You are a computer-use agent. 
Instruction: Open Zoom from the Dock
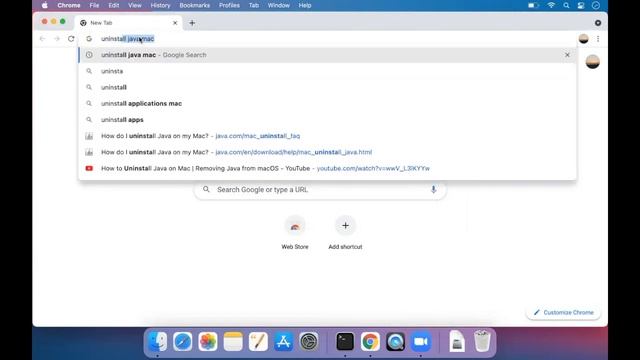click(421, 341)
